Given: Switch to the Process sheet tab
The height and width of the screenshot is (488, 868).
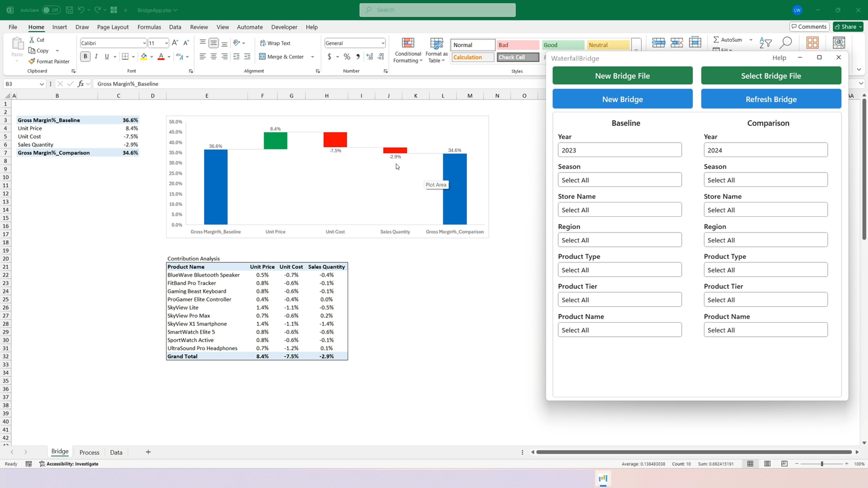Looking at the screenshot, I should coord(89,452).
